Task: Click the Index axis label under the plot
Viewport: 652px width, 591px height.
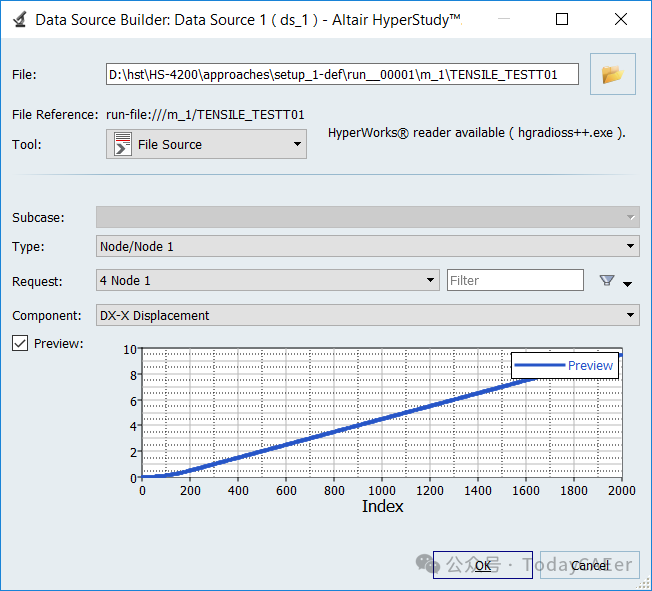Action: pos(383,506)
